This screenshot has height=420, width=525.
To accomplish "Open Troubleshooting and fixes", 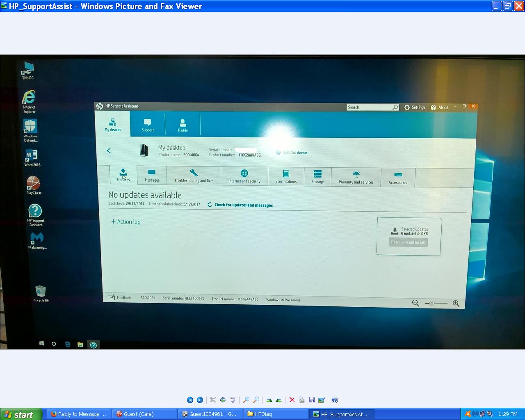I will [x=194, y=176].
